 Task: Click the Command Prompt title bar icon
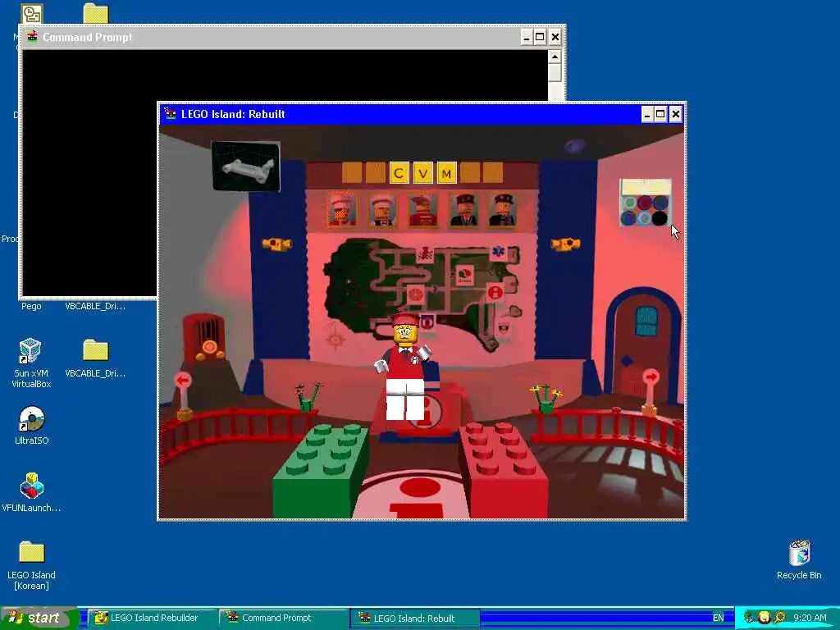click(x=32, y=37)
